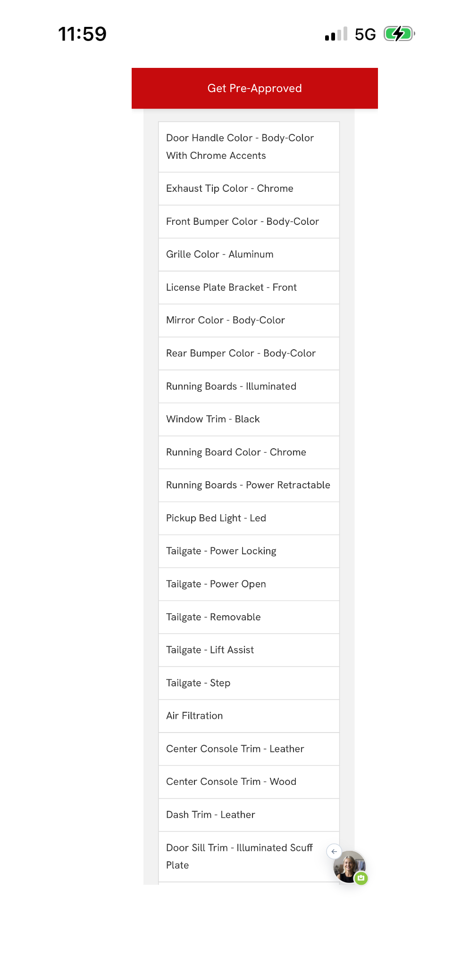The image size is (453, 980).
Task: Select Window Trim Black row
Action: click(249, 420)
